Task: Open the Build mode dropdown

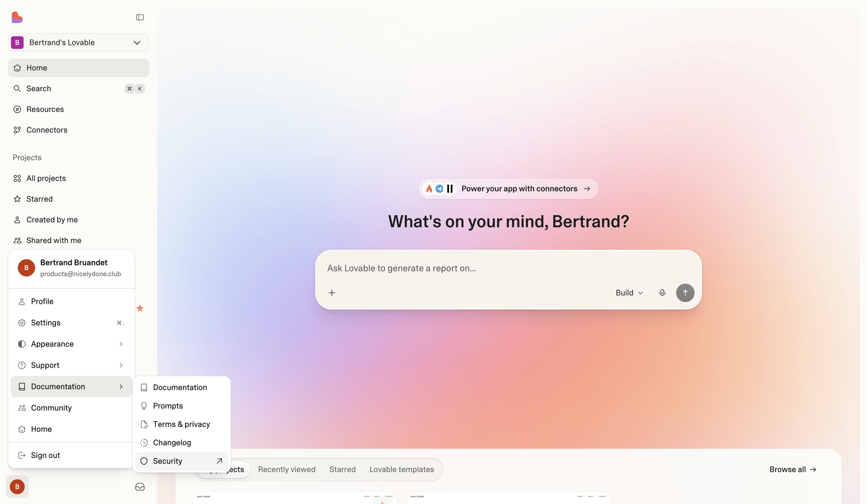Action: (x=629, y=293)
